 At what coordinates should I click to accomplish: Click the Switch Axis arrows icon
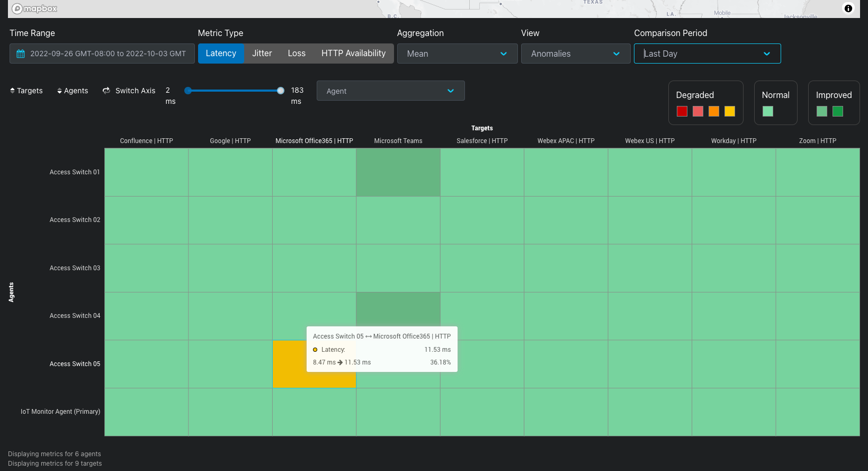click(x=106, y=91)
